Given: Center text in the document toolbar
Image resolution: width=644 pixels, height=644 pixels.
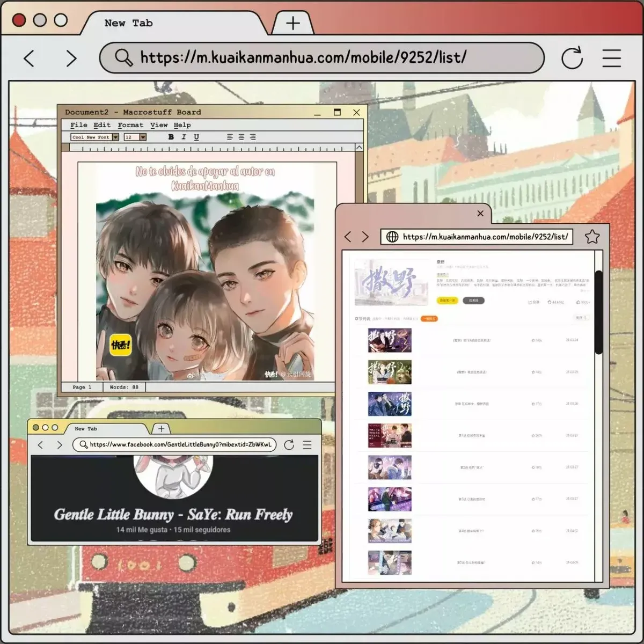Looking at the screenshot, I should [x=241, y=137].
